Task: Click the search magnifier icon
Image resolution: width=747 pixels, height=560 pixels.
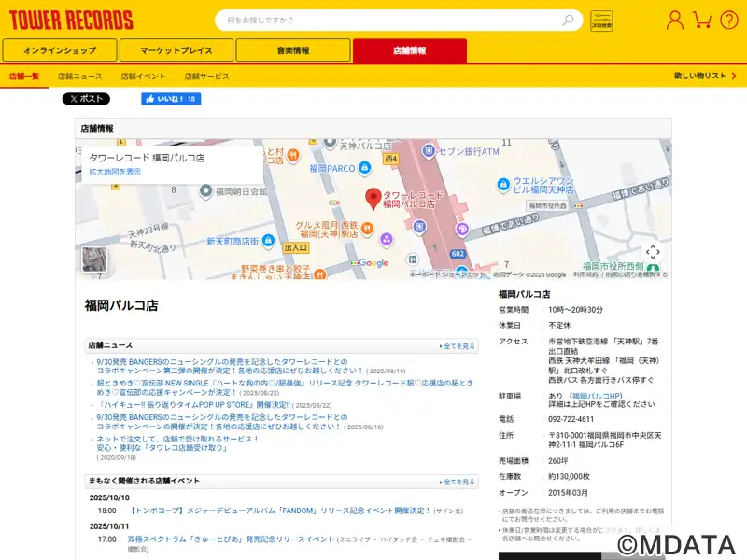Action: click(x=568, y=20)
